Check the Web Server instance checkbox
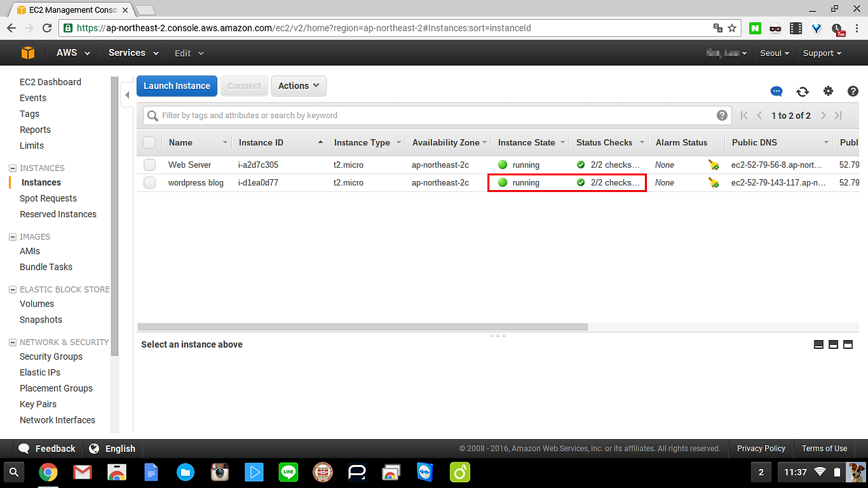Viewport: 868px width, 488px height. click(x=149, y=165)
